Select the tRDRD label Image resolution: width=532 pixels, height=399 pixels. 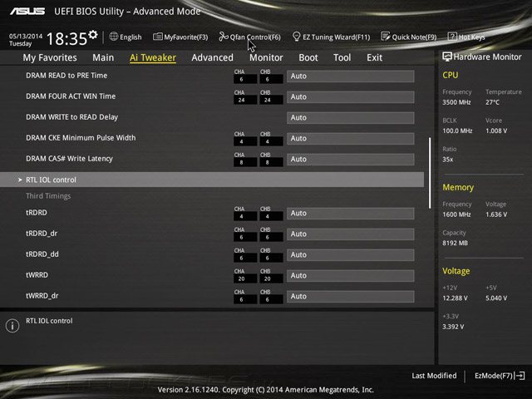pyautogui.click(x=37, y=213)
